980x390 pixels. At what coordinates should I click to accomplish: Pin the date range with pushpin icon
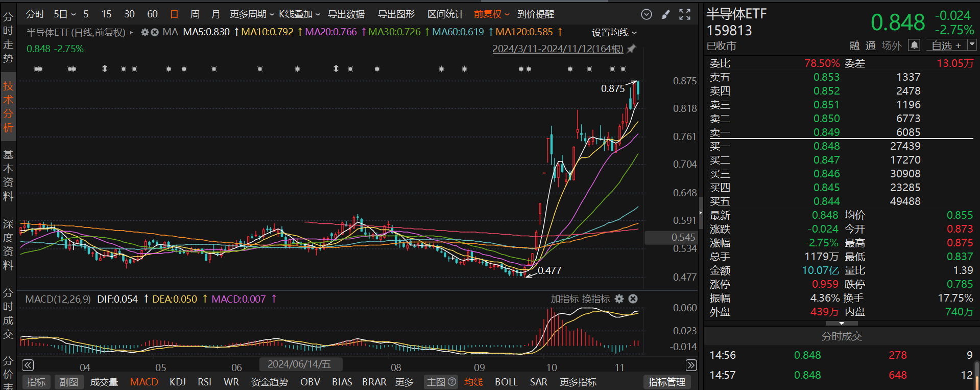[632, 49]
